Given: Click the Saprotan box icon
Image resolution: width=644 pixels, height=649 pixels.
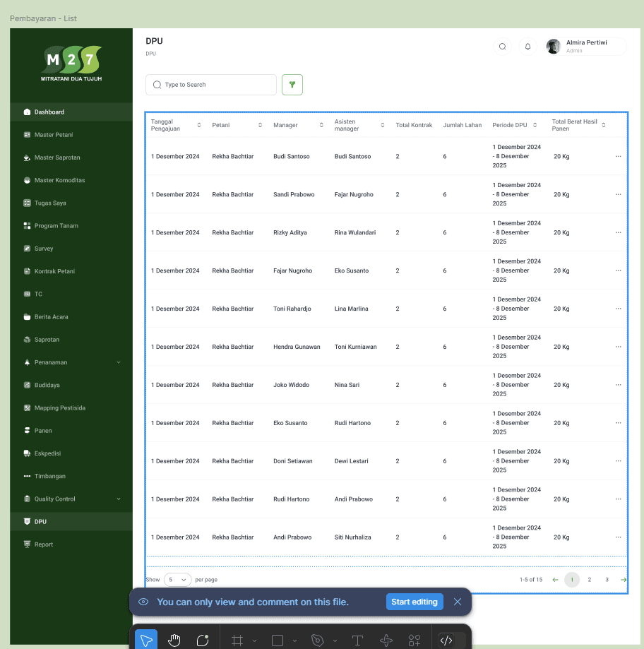Looking at the screenshot, I should (27, 340).
